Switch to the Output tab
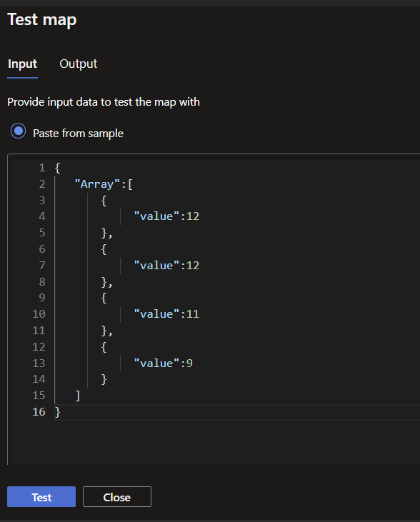 pos(79,64)
